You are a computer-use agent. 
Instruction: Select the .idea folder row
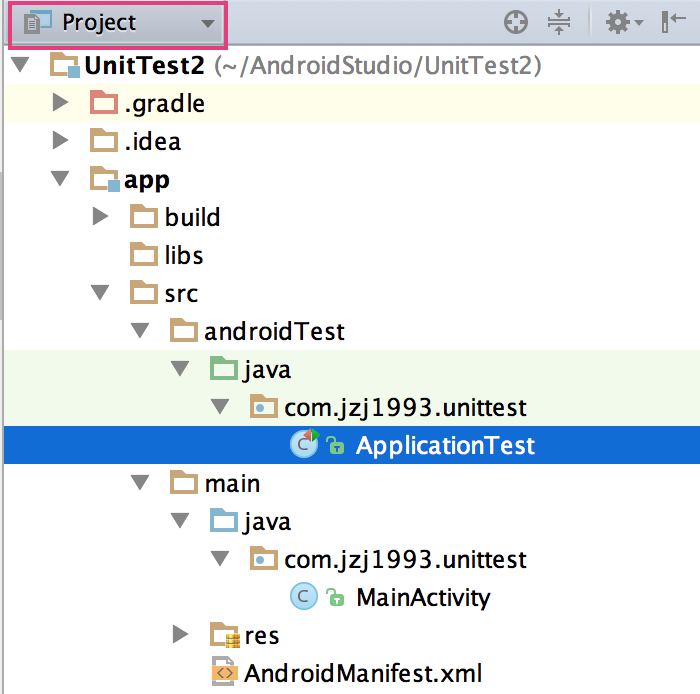coord(352,141)
